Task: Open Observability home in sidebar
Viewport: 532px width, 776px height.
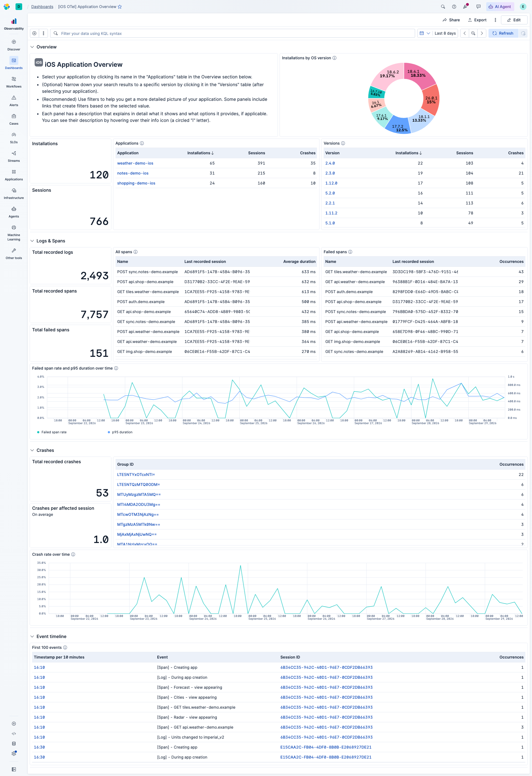Action: coord(14,24)
